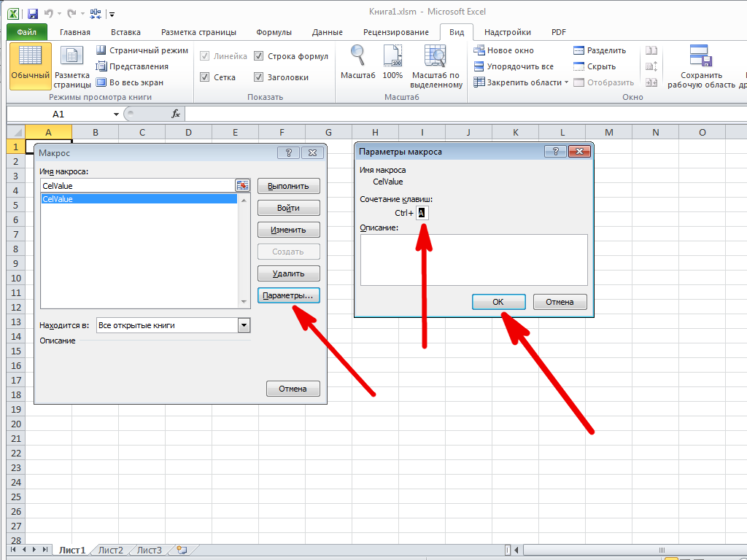This screenshot has height=560, width=747.
Task: Click the Redo arrow icon
Action: (x=71, y=13)
